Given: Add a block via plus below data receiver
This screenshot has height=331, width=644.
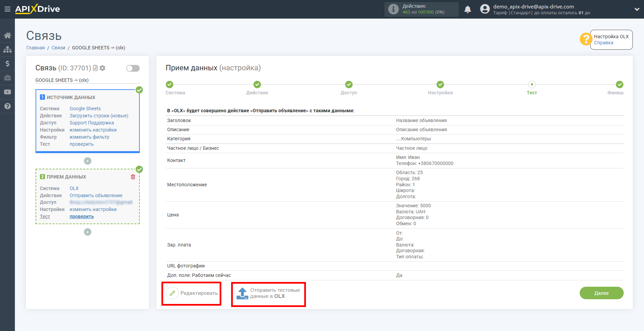Looking at the screenshot, I should [88, 232].
